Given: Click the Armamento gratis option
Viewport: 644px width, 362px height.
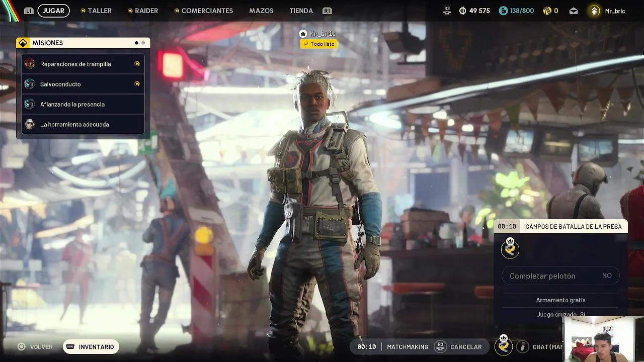Looking at the screenshot, I should point(560,300).
